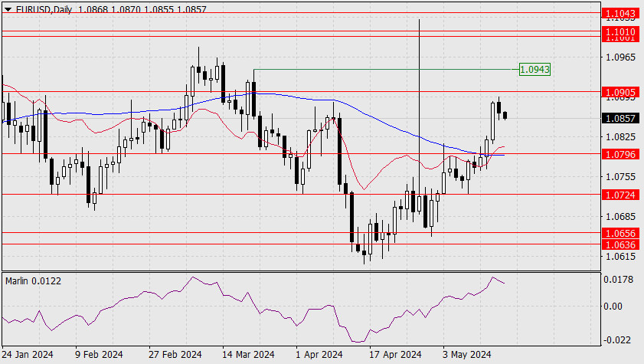This screenshot has width=644, height=364.
Task: Select the red 1.1043 level label
Action: [620, 13]
